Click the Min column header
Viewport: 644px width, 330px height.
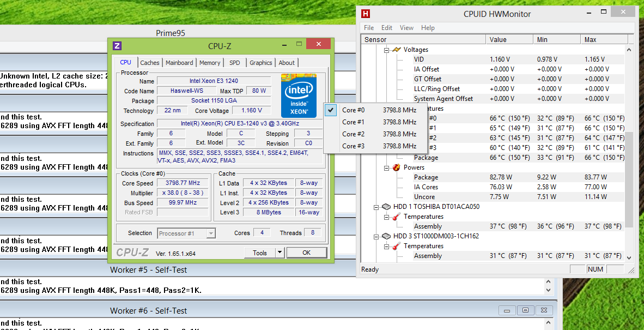click(x=557, y=39)
